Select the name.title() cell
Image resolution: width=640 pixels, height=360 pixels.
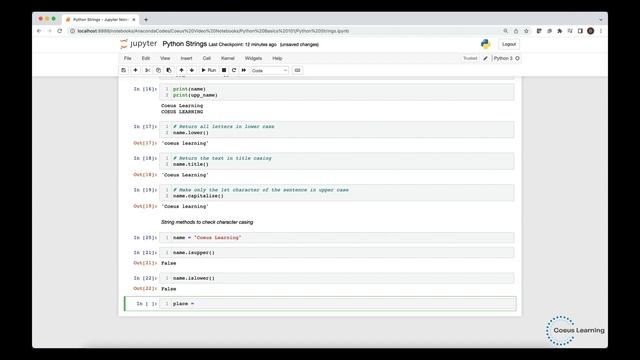click(337, 161)
